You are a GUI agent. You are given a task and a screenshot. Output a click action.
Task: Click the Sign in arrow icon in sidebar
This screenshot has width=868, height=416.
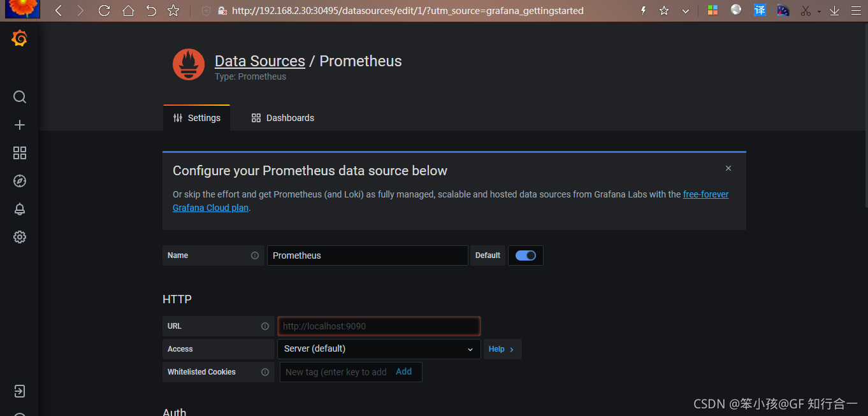(20, 391)
